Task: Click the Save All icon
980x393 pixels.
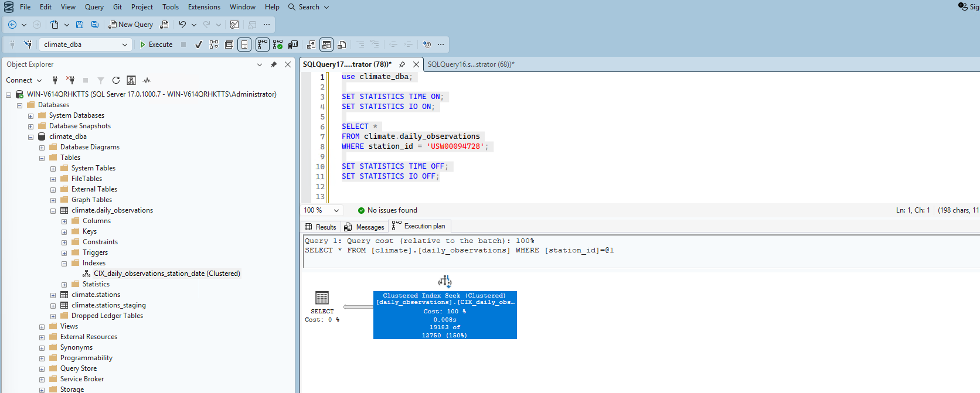Action: point(95,25)
